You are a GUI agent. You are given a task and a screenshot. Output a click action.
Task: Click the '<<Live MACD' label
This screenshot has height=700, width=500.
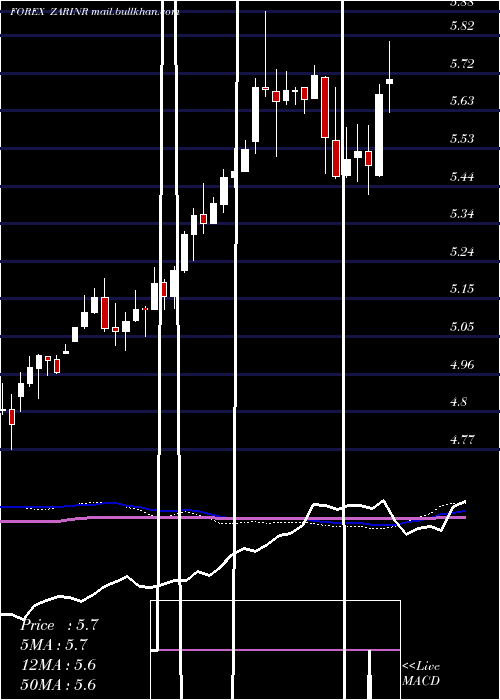(x=421, y=673)
